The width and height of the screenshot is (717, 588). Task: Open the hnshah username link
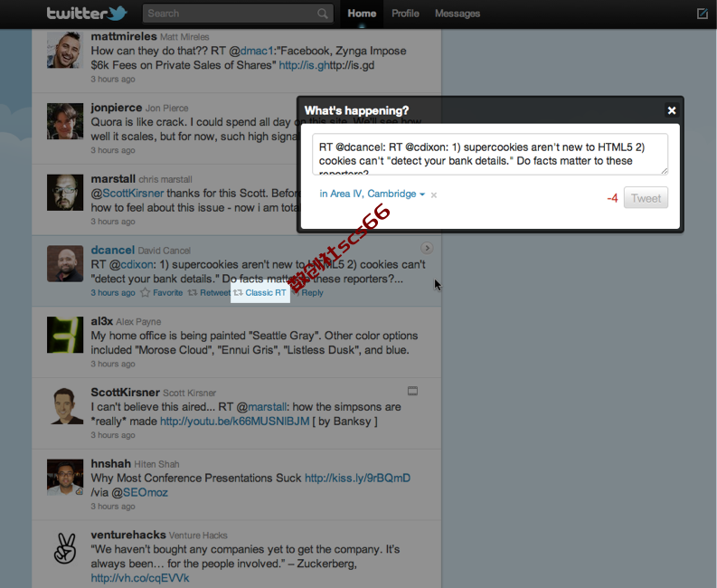coord(110,464)
